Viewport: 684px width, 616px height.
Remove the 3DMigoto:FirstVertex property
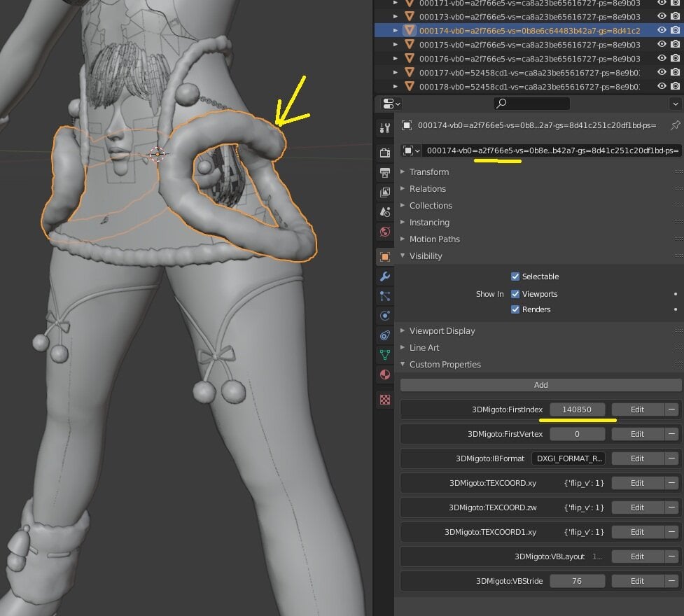click(x=672, y=434)
